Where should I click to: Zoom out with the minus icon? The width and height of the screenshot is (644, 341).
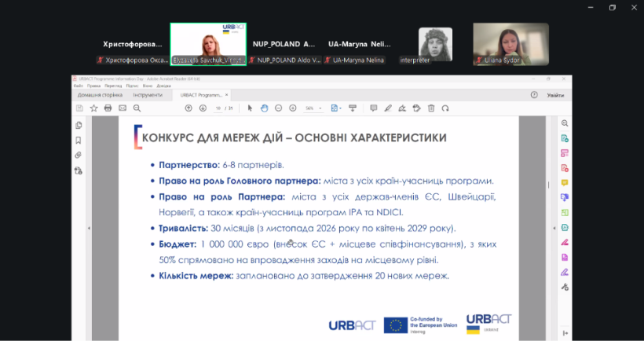click(279, 108)
